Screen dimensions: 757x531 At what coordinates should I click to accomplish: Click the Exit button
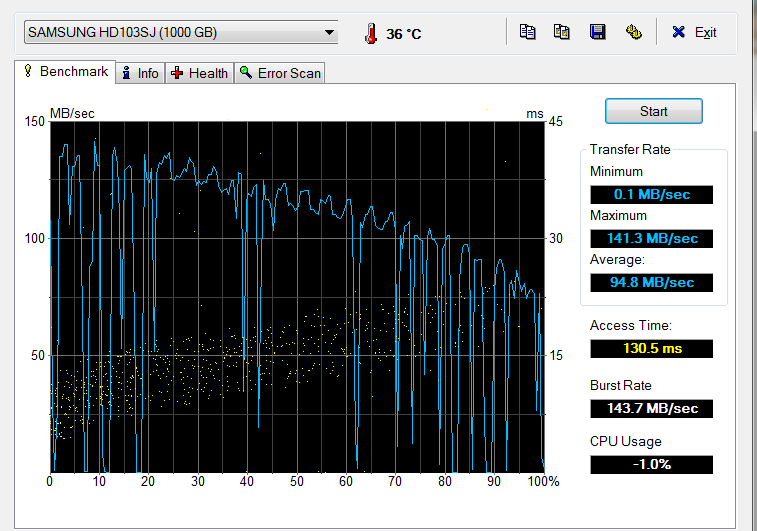tap(694, 32)
